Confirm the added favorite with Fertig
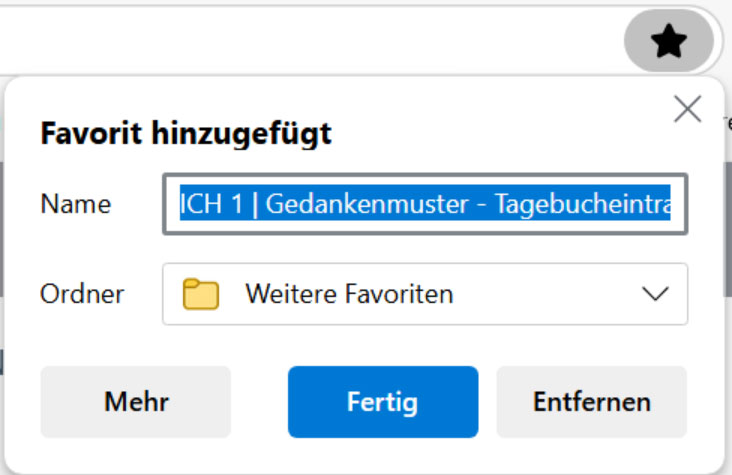The image size is (732, 475). coord(382,402)
